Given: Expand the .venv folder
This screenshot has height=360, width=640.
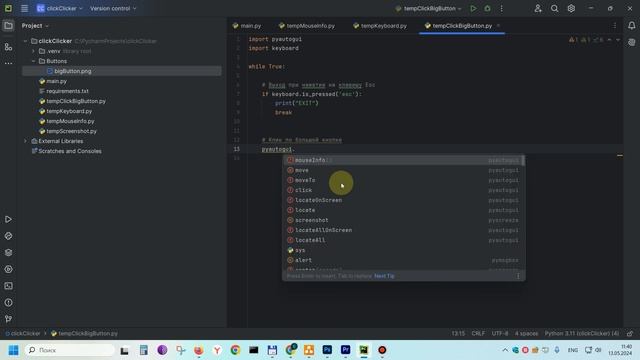Looking at the screenshot, I should pyautogui.click(x=33, y=51).
